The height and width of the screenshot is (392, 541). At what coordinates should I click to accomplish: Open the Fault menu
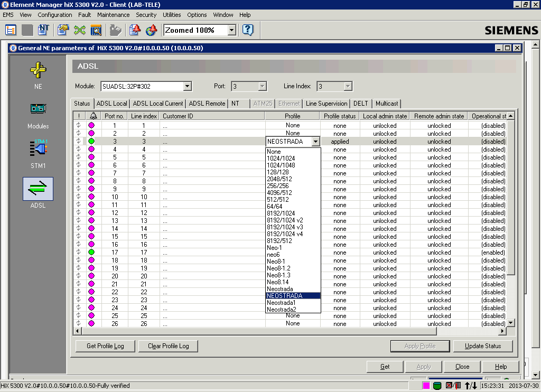(x=85, y=15)
